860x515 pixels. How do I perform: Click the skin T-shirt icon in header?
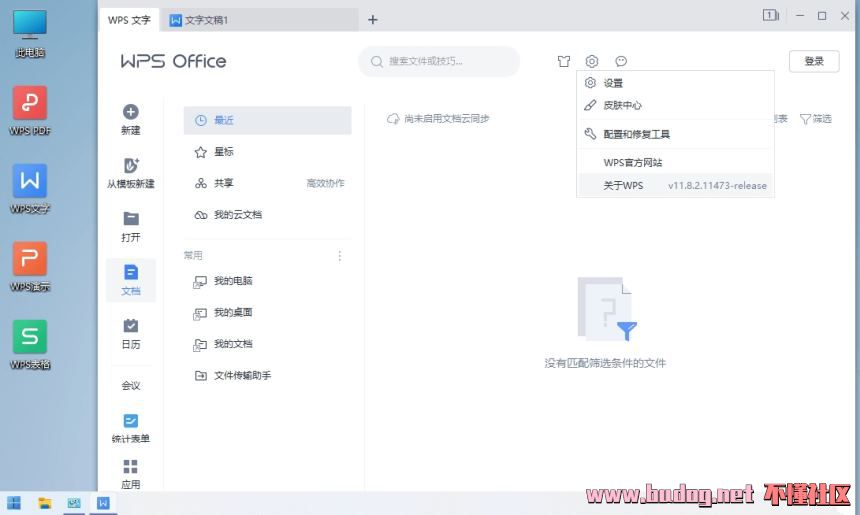point(564,61)
